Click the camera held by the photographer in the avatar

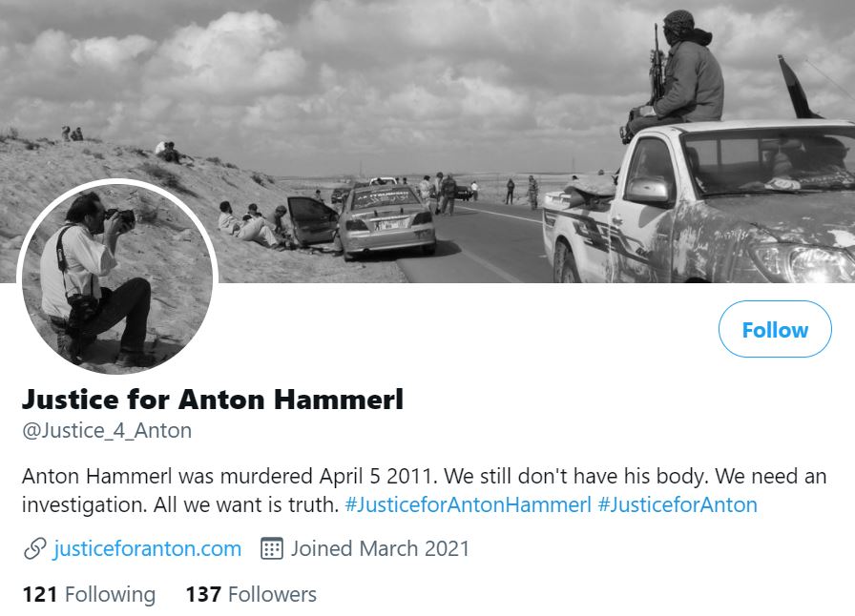(121, 218)
